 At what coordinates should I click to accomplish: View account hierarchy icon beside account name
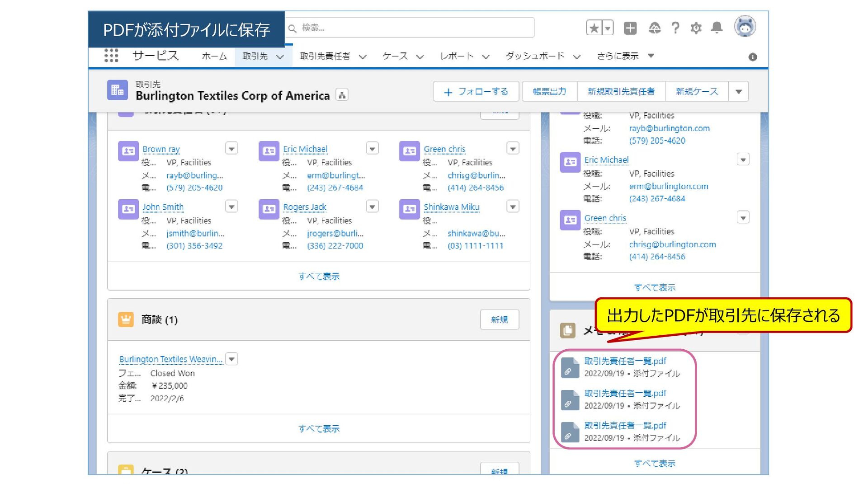342,95
